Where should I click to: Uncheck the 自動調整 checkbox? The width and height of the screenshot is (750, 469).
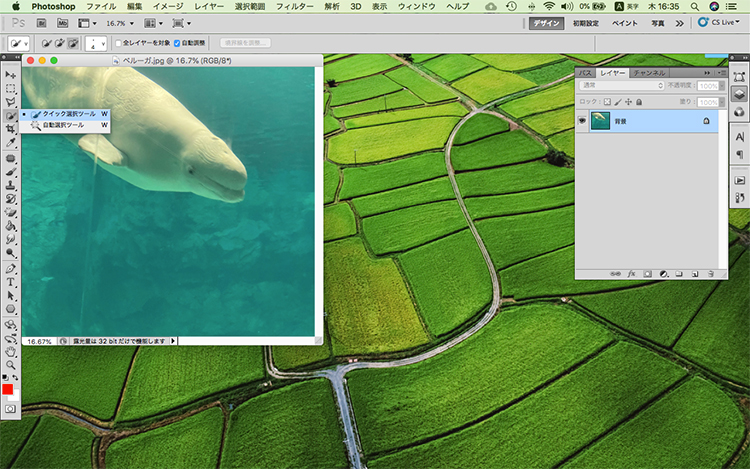[178, 44]
